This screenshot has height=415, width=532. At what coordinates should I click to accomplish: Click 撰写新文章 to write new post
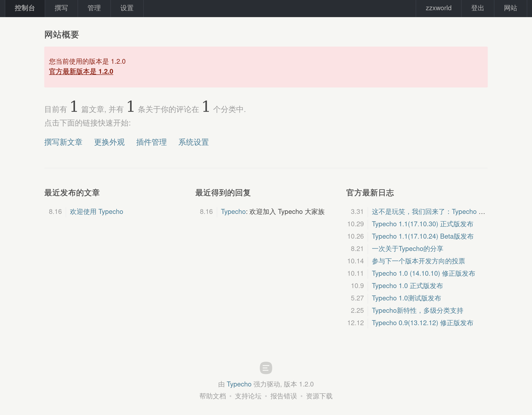click(x=64, y=142)
